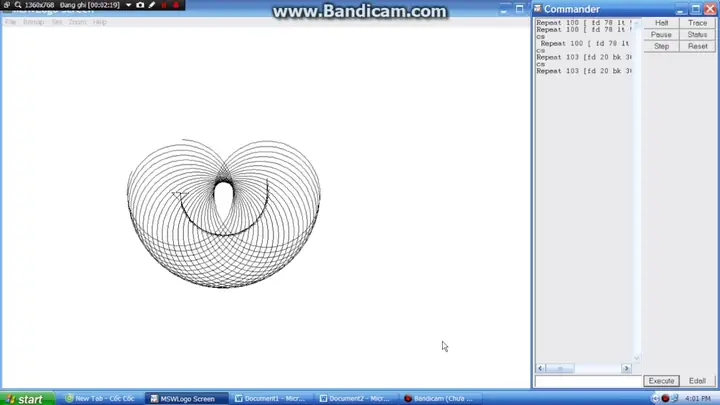Screen dimensions: 720x405
Task: Click the history scroll right arrow
Action: (626, 368)
